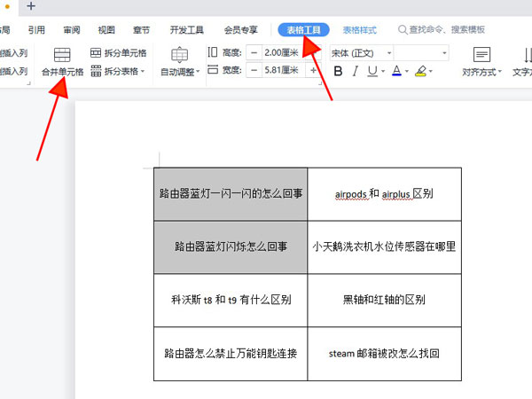This screenshot has width=532, height=399.
Task: Toggle Bold formatting
Action: (339, 71)
